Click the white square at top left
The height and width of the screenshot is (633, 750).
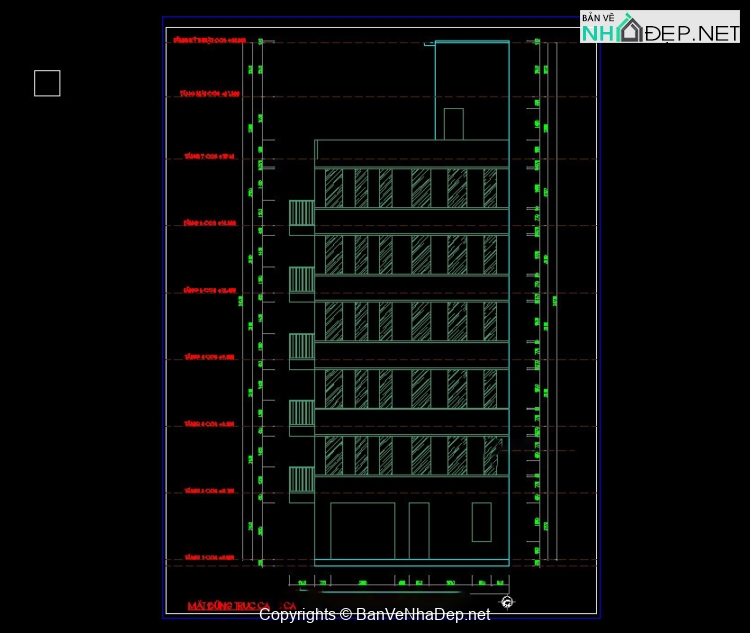coord(47,83)
